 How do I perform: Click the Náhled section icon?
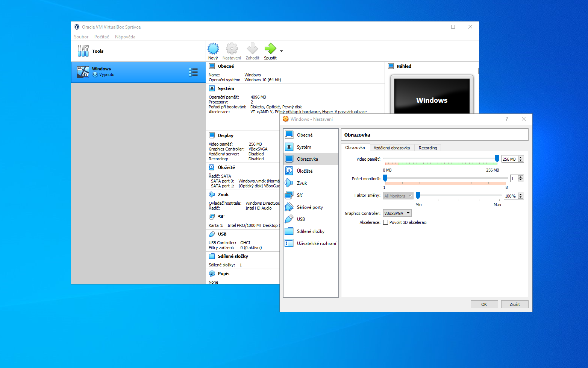pyautogui.click(x=391, y=66)
